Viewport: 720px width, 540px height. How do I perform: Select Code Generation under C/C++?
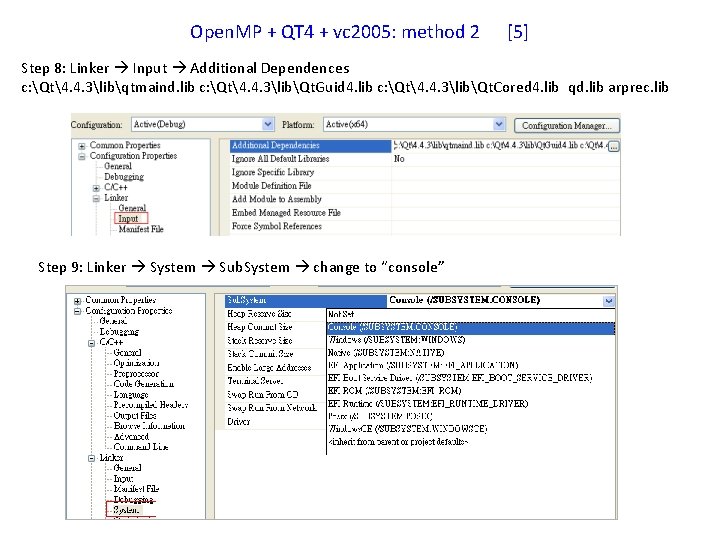[144, 384]
